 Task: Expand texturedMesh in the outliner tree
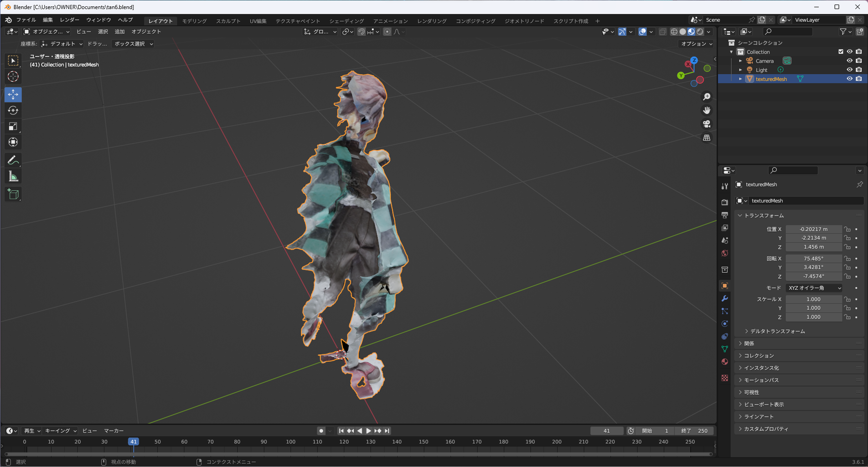pyautogui.click(x=740, y=79)
